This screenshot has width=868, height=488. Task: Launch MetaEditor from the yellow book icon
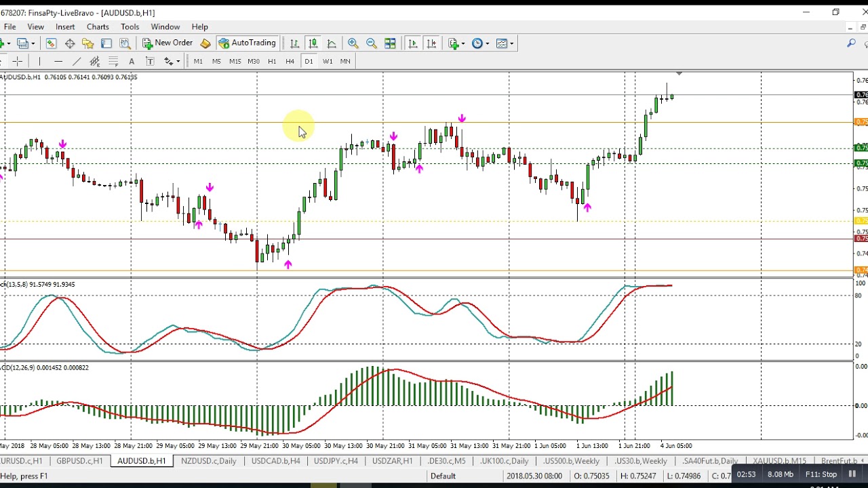coord(205,43)
